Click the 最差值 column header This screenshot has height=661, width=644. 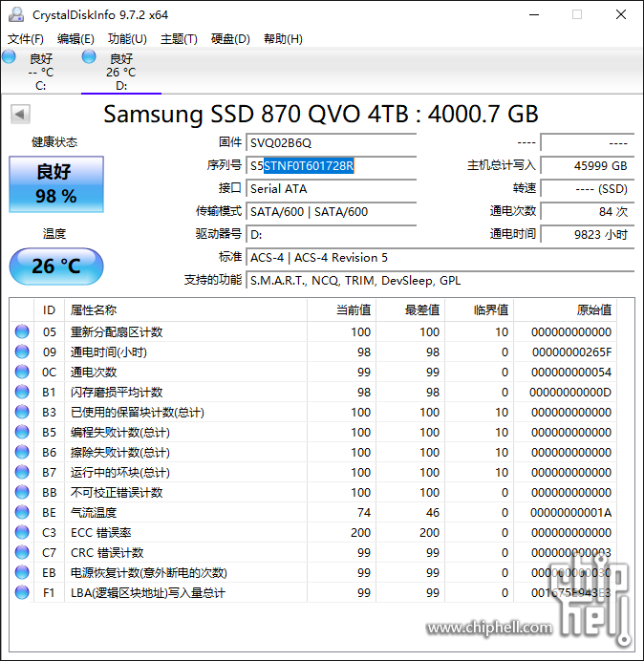click(x=410, y=310)
